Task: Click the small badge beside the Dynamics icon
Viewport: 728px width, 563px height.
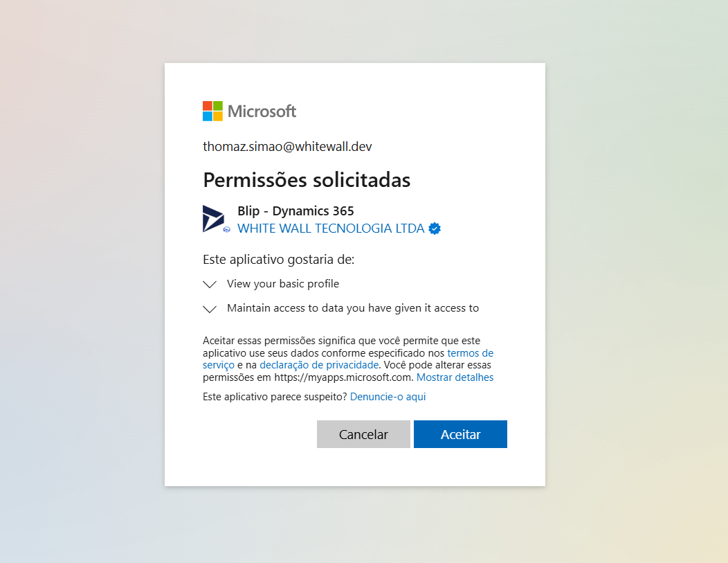Action: (x=227, y=230)
